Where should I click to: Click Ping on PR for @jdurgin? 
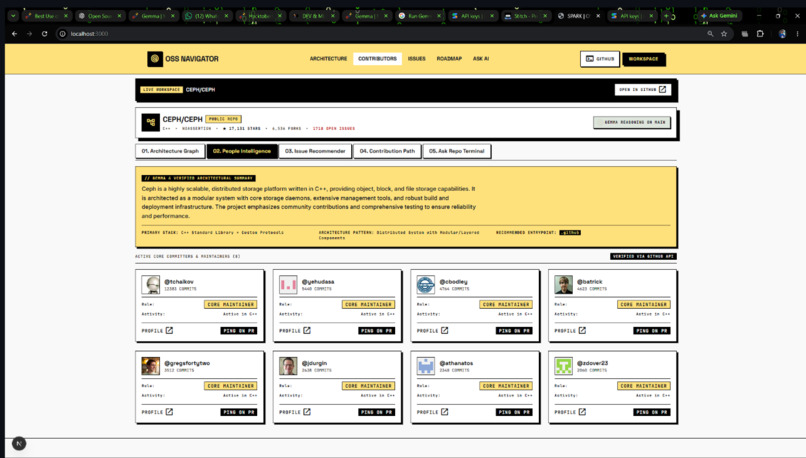tap(376, 412)
